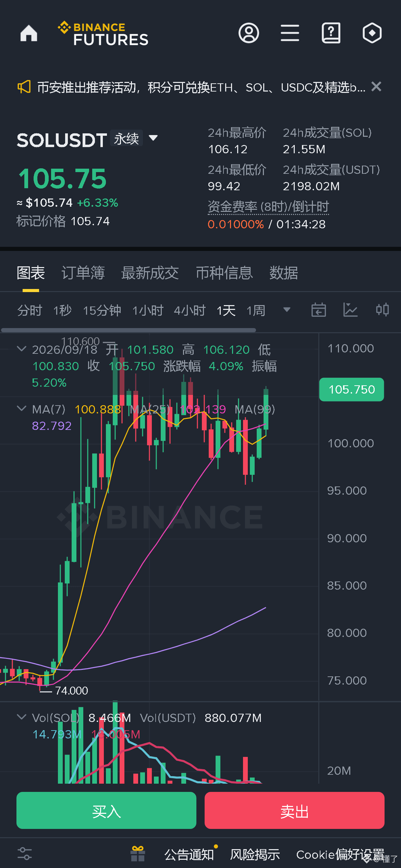Tap the green 买入 button
Screen dimensions: 401x868
click(x=106, y=810)
